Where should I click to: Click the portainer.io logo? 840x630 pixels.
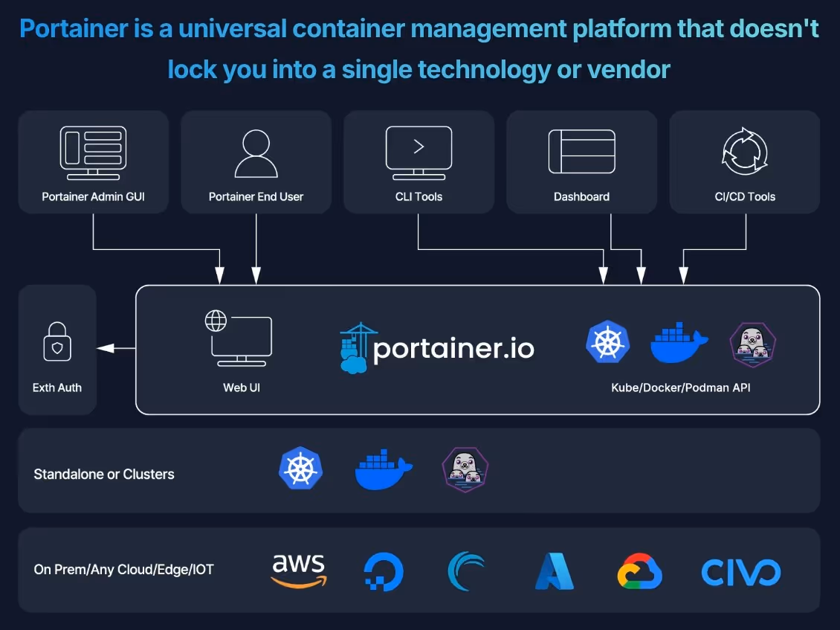tap(437, 348)
